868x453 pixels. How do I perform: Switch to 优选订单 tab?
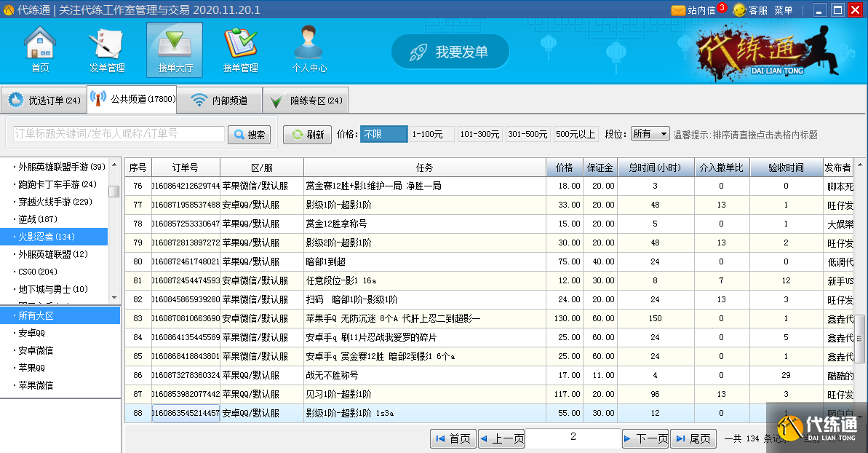click(44, 101)
